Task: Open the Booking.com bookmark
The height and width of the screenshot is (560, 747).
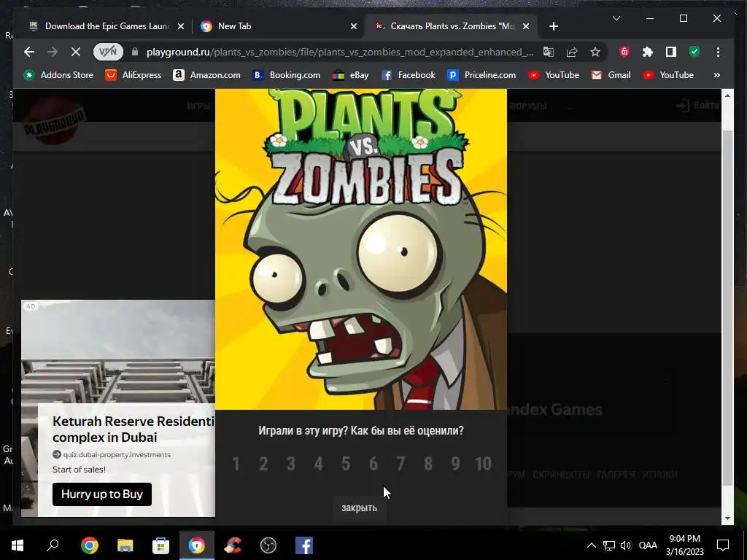Action: click(x=286, y=75)
